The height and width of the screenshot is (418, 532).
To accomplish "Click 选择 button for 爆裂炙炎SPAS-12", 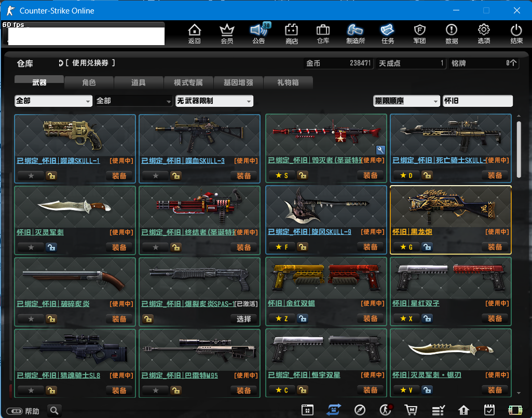I will [243, 318].
